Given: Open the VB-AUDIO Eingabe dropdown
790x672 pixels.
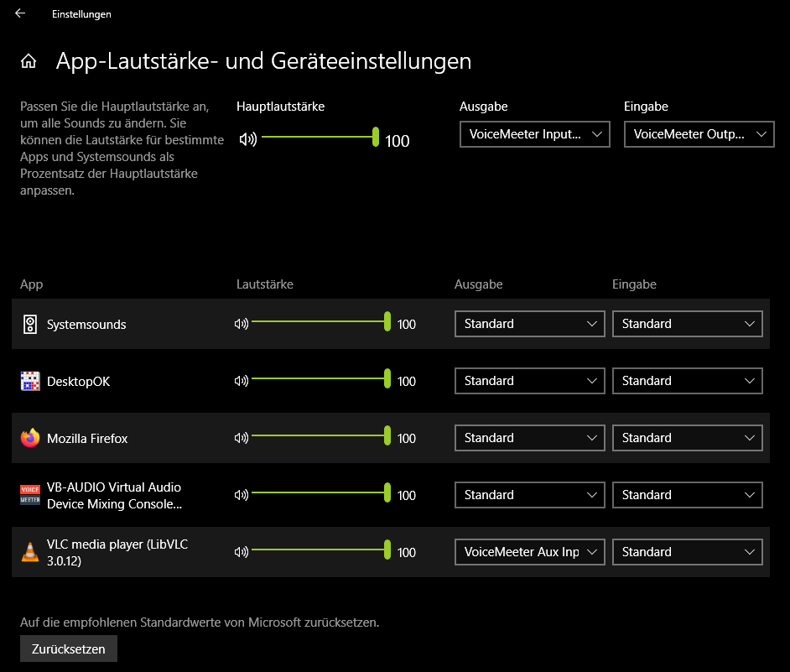Looking at the screenshot, I should click(687, 494).
